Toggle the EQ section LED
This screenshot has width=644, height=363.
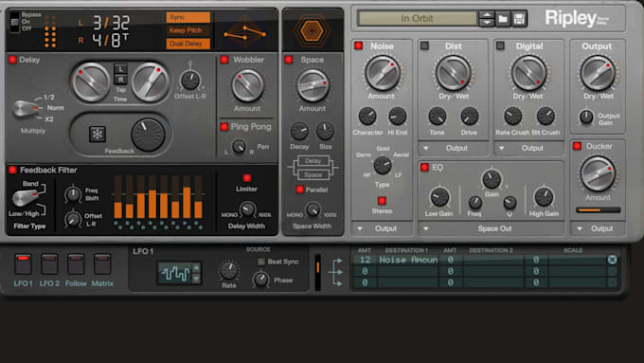[424, 167]
